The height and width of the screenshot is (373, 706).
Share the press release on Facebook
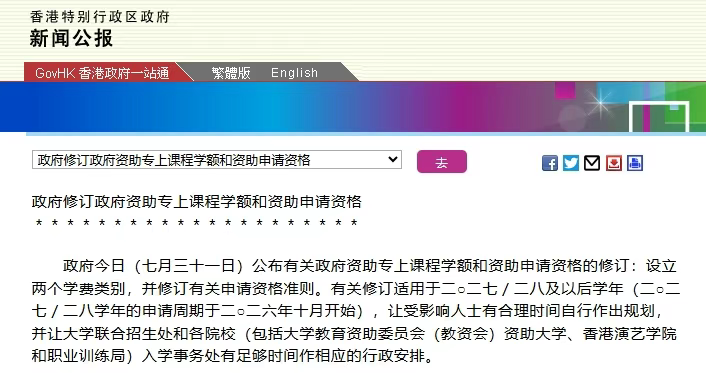click(x=550, y=163)
